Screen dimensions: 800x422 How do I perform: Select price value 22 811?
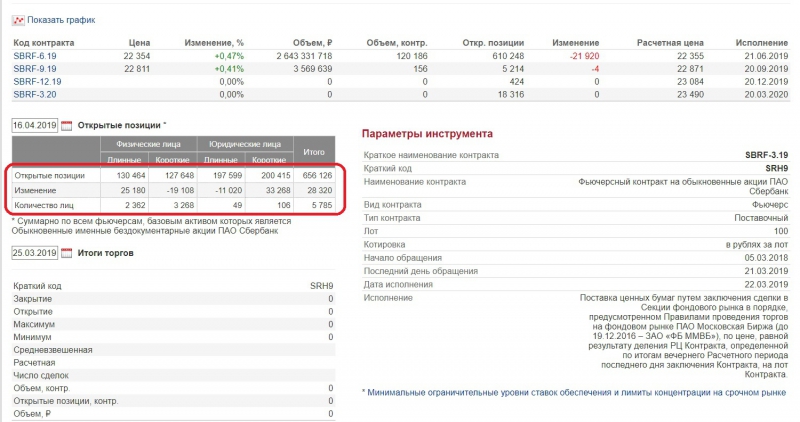click(137, 69)
